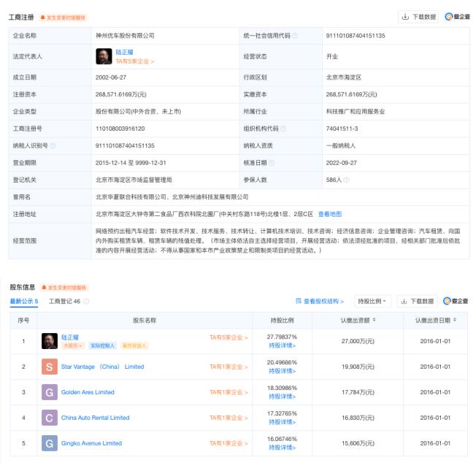Click the Golden Ares Limited G icon
Screen dimensions: 476x471
point(49,392)
